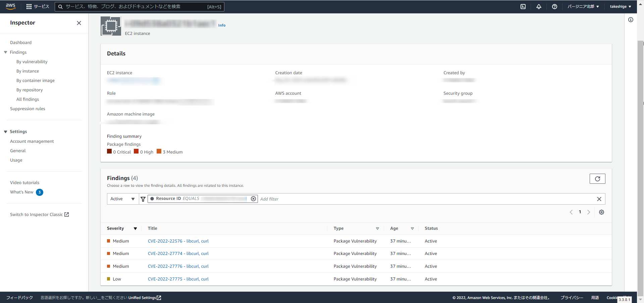Open Usage page
This screenshot has height=303, width=644.
click(16, 160)
